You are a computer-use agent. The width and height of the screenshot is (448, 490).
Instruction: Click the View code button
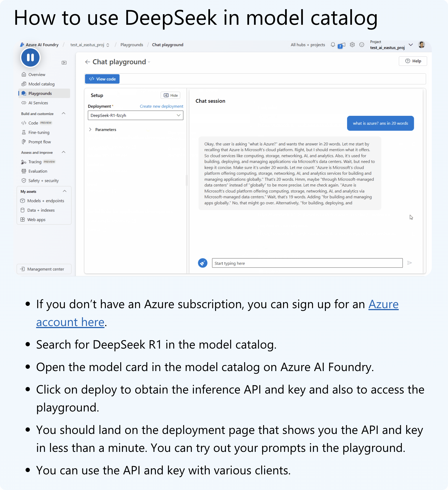(x=102, y=79)
